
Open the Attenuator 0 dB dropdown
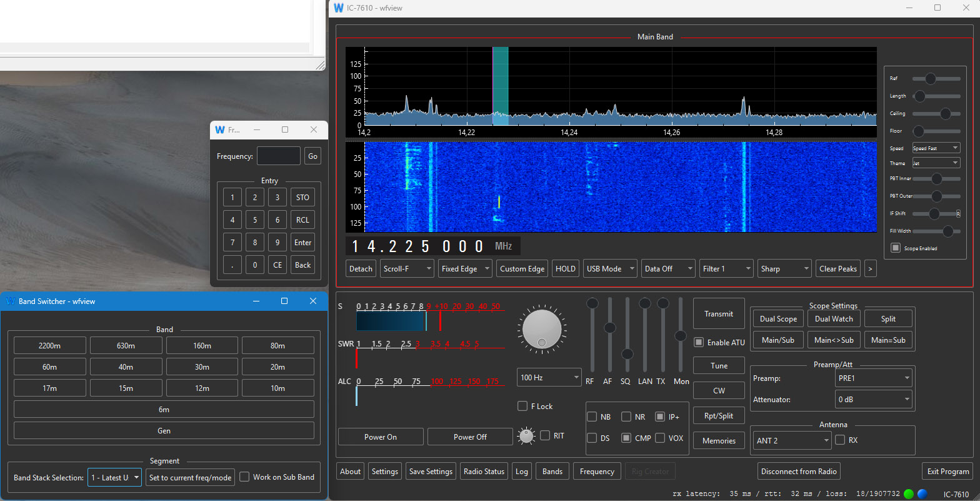point(873,399)
